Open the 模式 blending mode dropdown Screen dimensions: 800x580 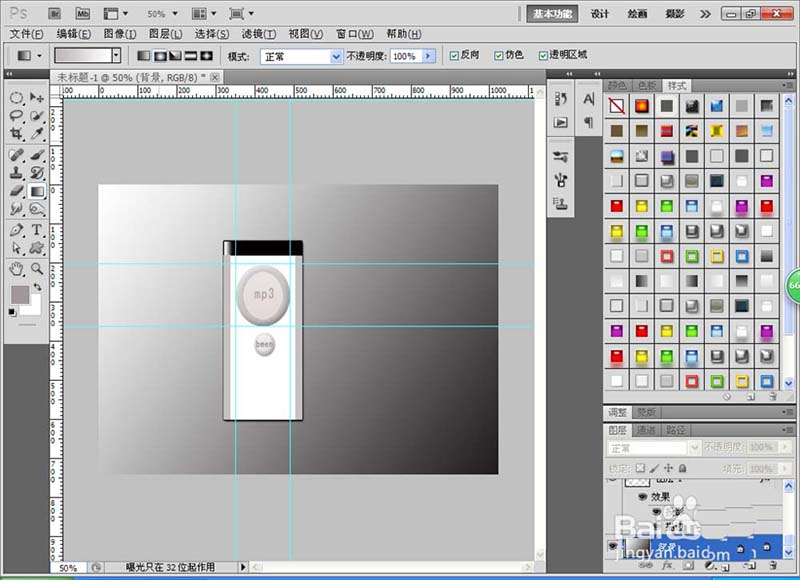301,57
